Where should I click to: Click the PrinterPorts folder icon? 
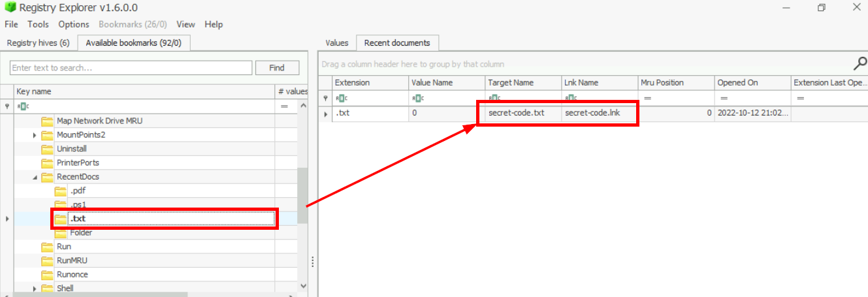(47, 163)
